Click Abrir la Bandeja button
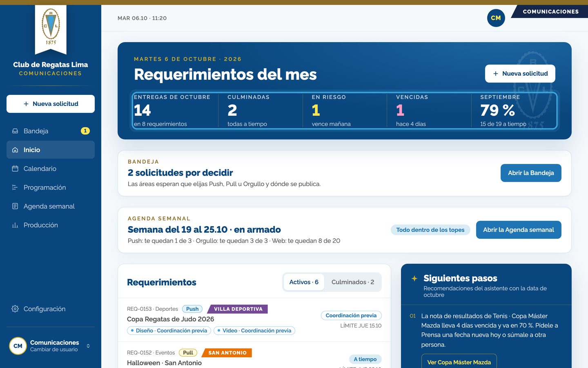This screenshot has width=588, height=368. pyautogui.click(x=531, y=173)
